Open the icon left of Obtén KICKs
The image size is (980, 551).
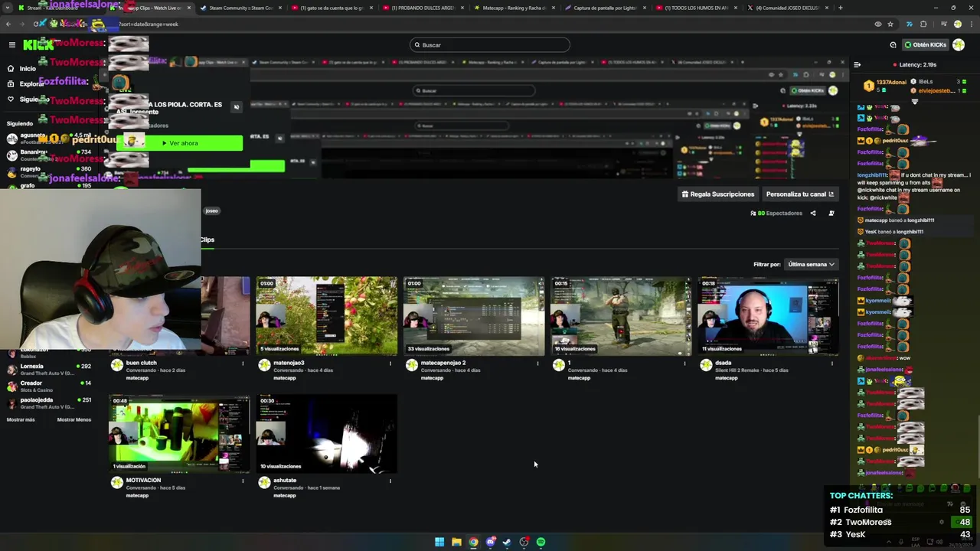(x=893, y=45)
